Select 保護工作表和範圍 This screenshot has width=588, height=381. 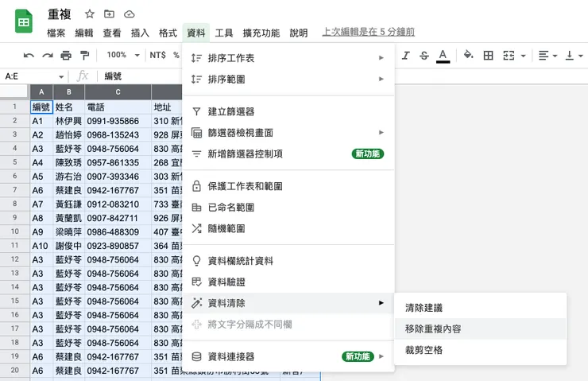tap(288, 186)
